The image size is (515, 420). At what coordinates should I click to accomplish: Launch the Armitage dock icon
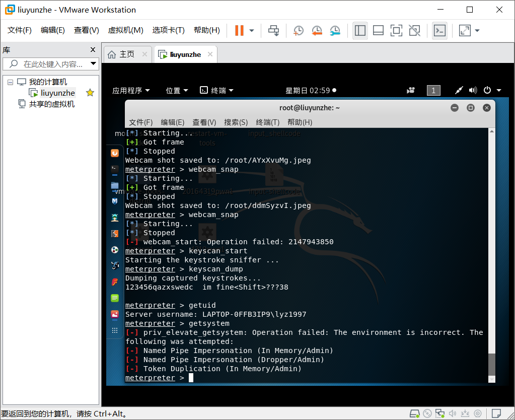point(115,218)
